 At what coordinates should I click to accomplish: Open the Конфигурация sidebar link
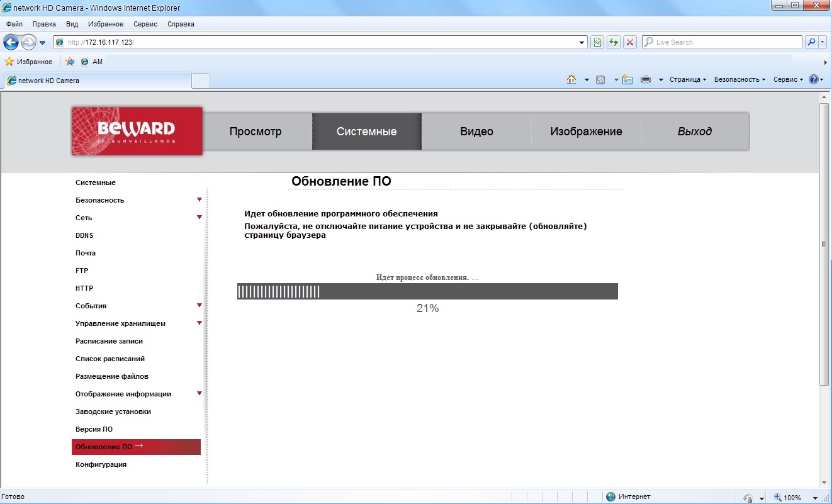[x=101, y=464]
